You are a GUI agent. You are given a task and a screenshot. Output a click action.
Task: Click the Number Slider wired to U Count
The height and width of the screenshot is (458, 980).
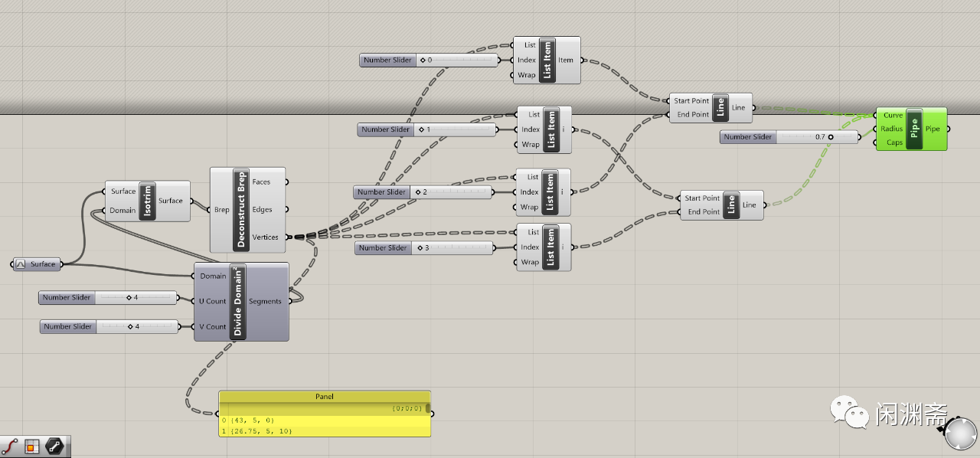click(x=108, y=298)
